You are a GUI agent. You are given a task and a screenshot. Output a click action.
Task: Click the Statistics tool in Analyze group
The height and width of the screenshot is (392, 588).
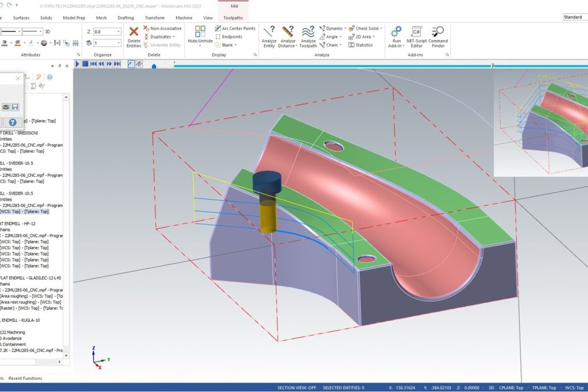[x=361, y=45]
